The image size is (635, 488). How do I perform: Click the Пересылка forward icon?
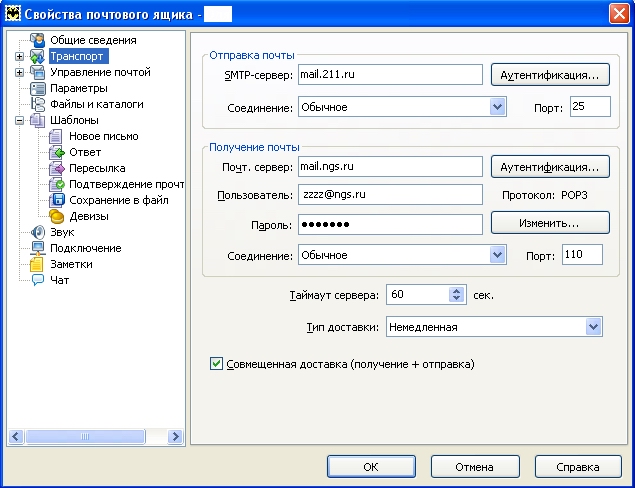[57, 168]
